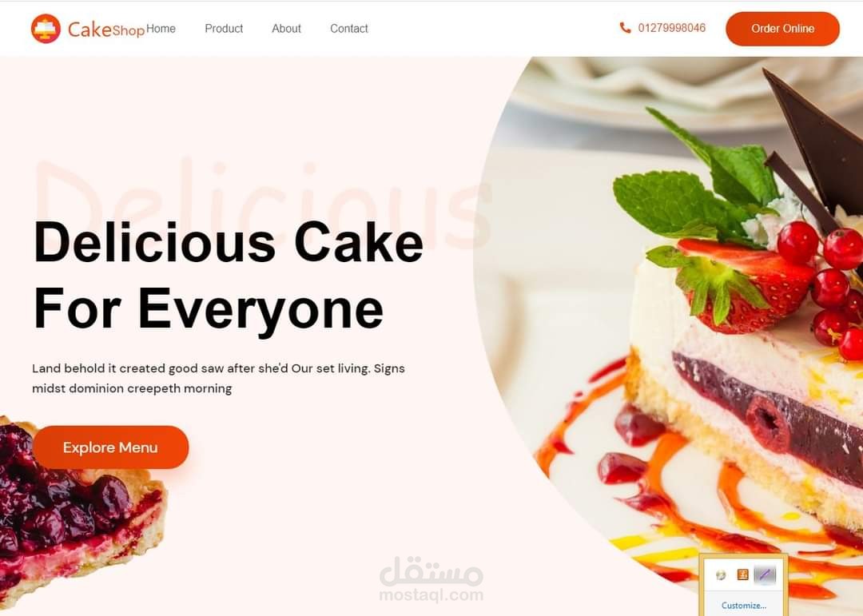Go to the Home menu item
Image resolution: width=863 pixels, height=616 pixels.
161,29
